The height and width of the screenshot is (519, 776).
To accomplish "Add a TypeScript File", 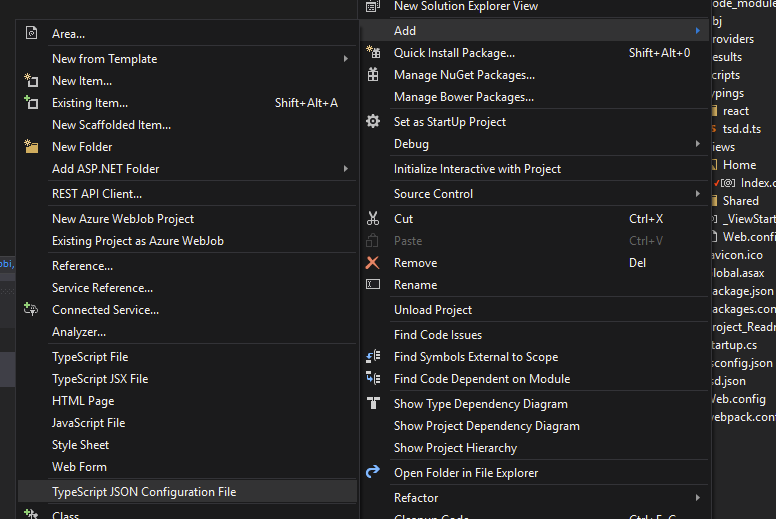I will coord(187,357).
